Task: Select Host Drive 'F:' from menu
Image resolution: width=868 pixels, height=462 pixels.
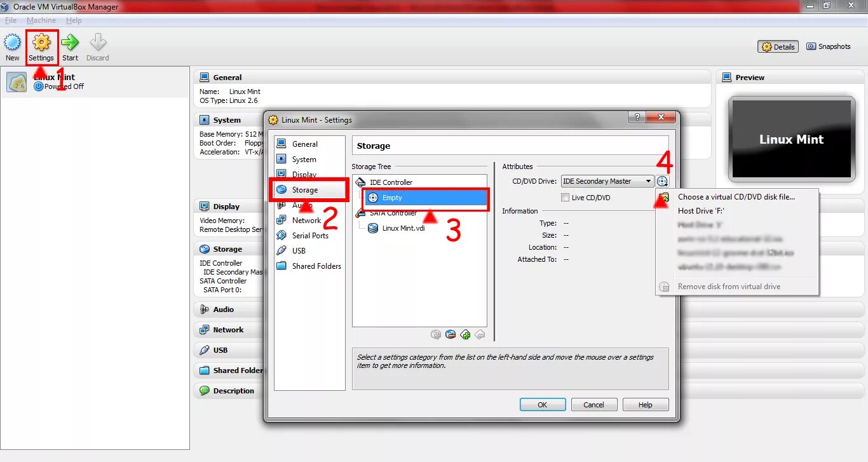Action: tap(701, 211)
